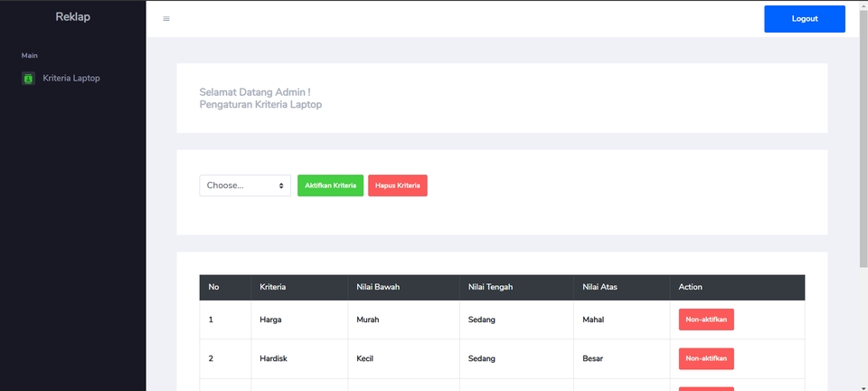Image resolution: width=868 pixels, height=391 pixels.
Task: Click the Main section label
Action: [x=29, y=55]
